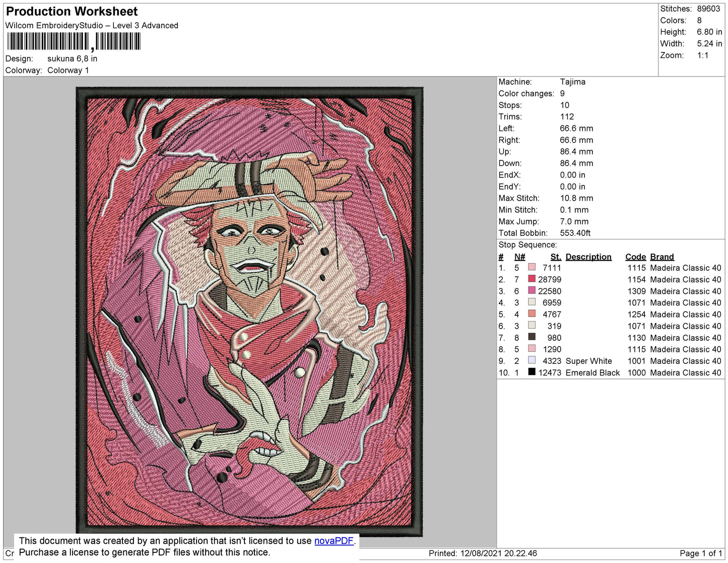The width and height of the screenshot is (728, 563).
Task: Select the Super White color swatch
Action: [532, 360]
